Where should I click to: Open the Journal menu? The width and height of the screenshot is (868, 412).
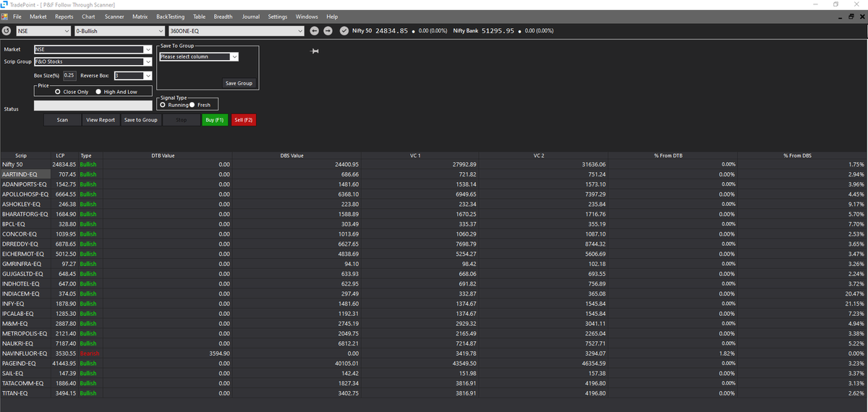pyautogui.click(x=251, y=16)
